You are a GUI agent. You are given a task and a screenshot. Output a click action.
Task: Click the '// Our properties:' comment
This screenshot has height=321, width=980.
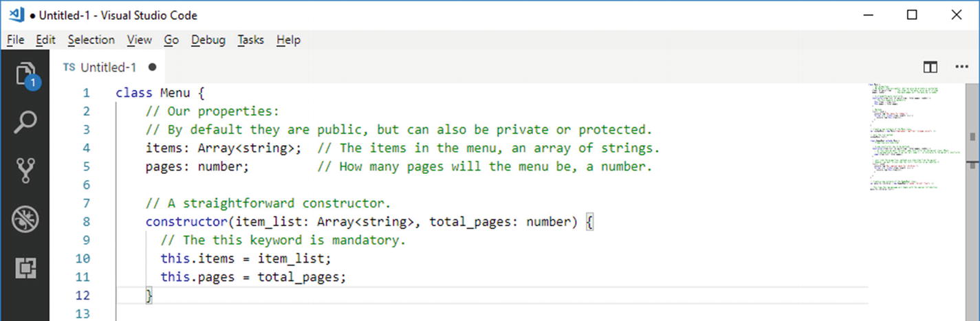213,111
